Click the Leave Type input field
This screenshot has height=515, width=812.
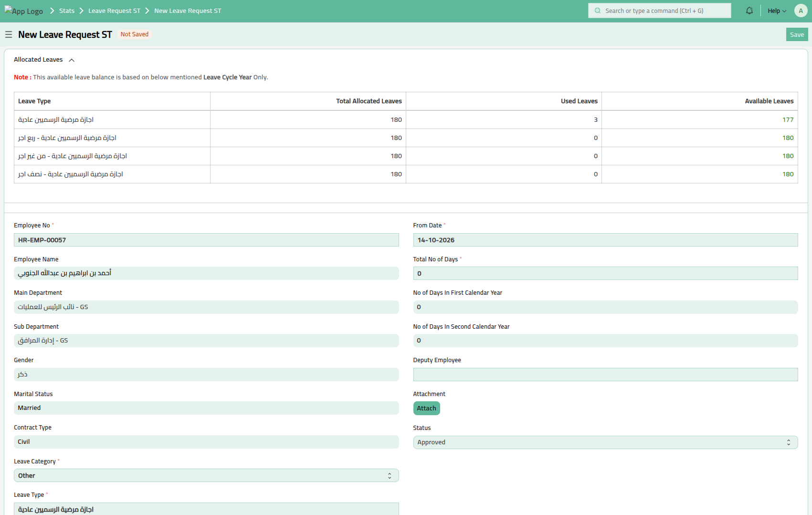[x=206, y=509]
